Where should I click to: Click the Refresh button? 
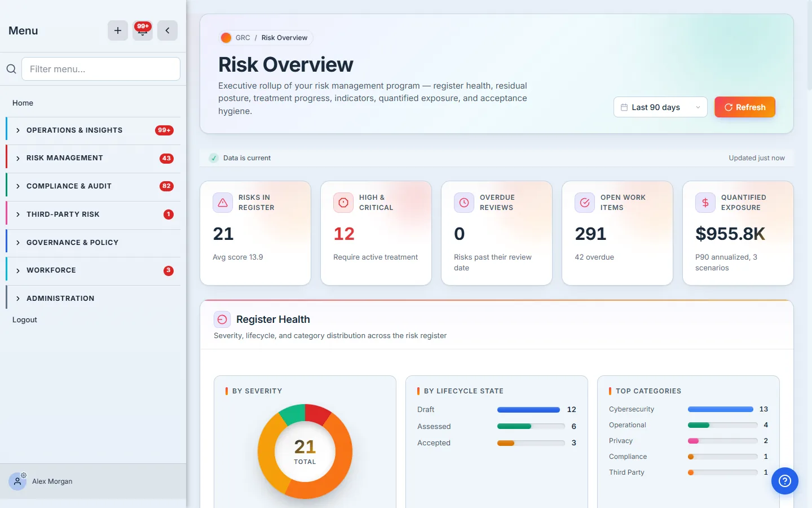[x=745, y=107]
